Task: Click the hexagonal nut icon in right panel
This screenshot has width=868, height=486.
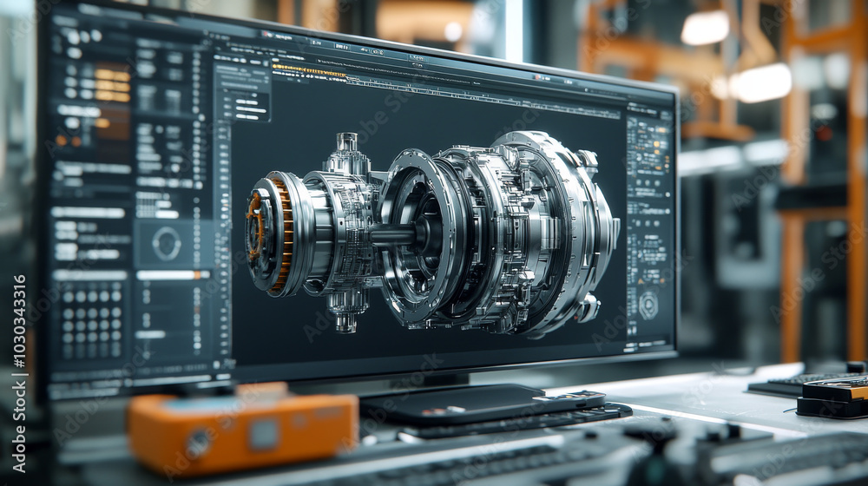Action: (x=648, y=305)
